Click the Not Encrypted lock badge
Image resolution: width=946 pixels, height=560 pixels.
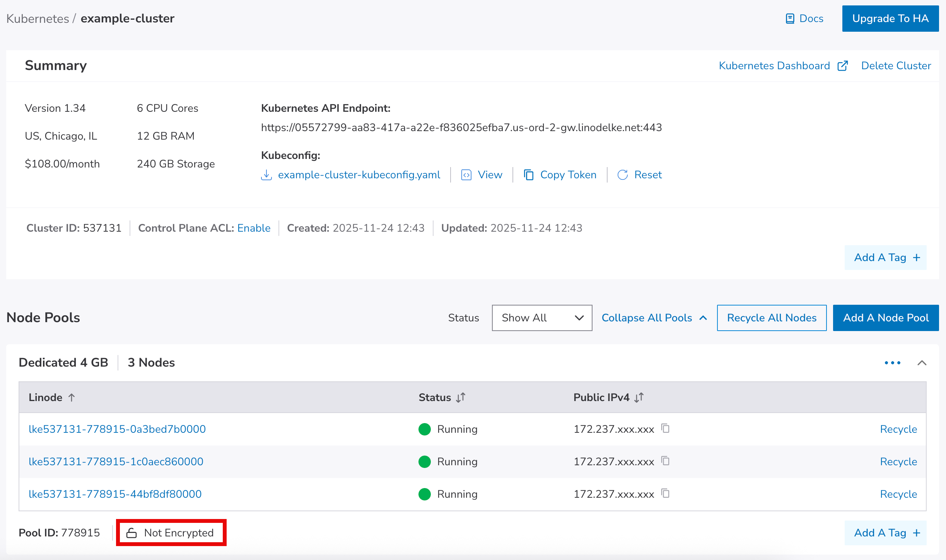pyautogui.click(x=171, y=533)
